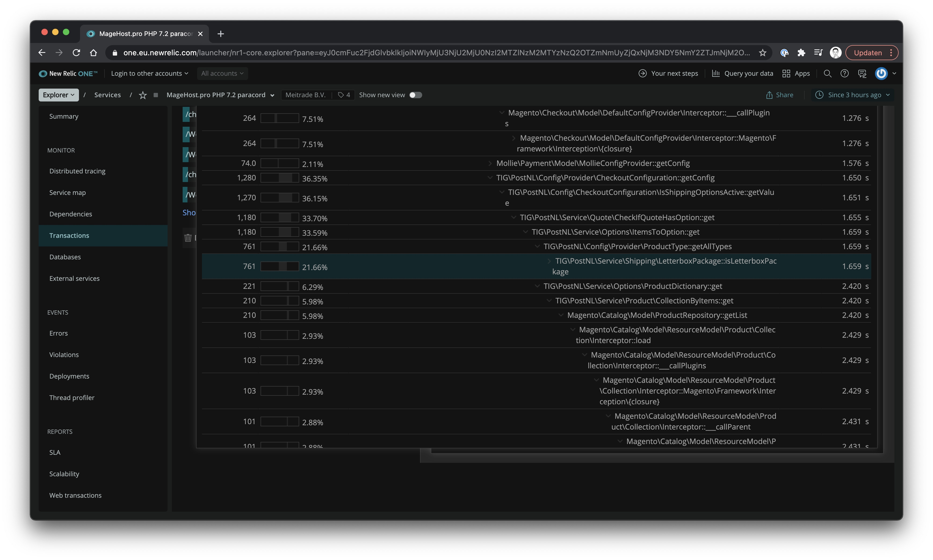Open the All accounts dropdown

point(222,73)
